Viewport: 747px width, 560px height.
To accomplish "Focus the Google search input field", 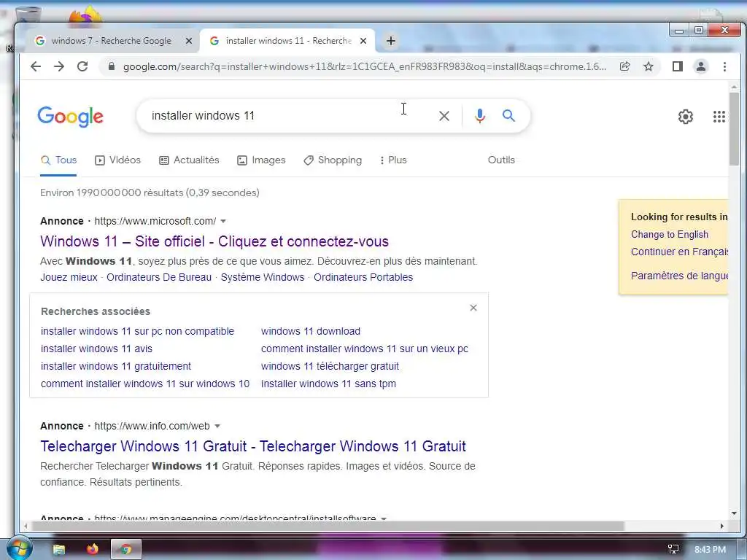I will [290, 116].
